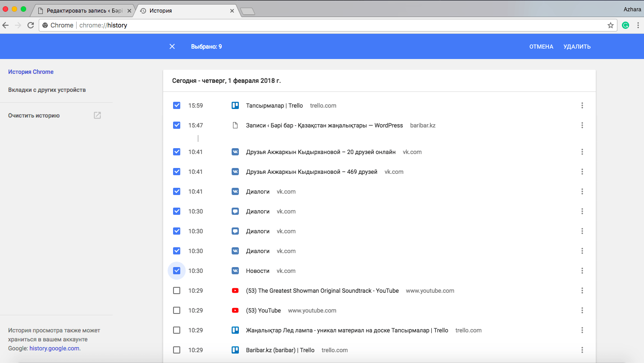Viewport: 644px width, 363px height.
Task: Open the more menu for the Baribar.kz row
Action: [x=582, y=350]
